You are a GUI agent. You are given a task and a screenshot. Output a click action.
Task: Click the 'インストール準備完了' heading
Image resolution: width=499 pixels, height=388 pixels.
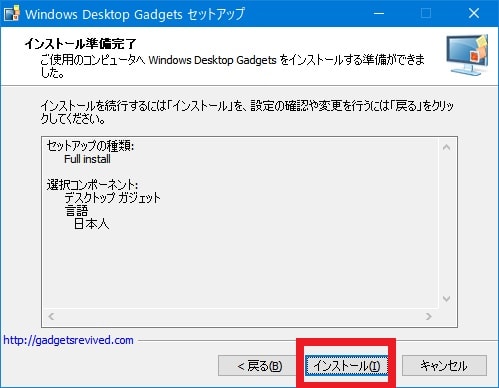tap(80, 44)
